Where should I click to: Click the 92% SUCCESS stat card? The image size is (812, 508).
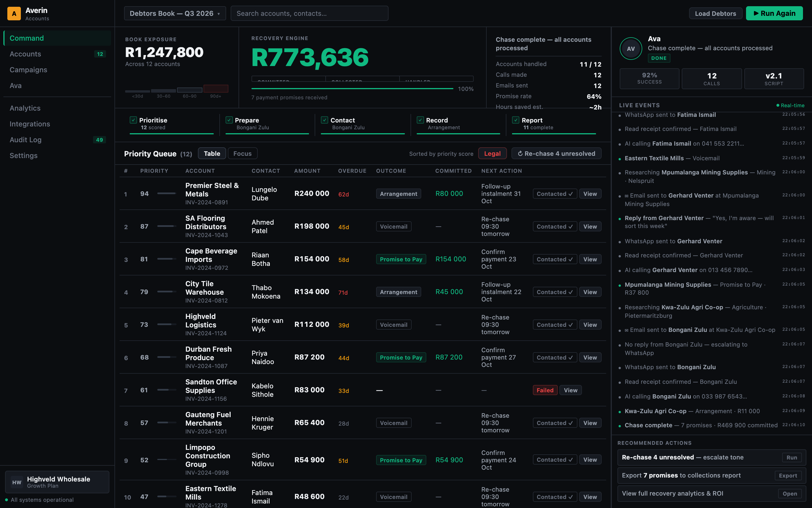point(649,79)
